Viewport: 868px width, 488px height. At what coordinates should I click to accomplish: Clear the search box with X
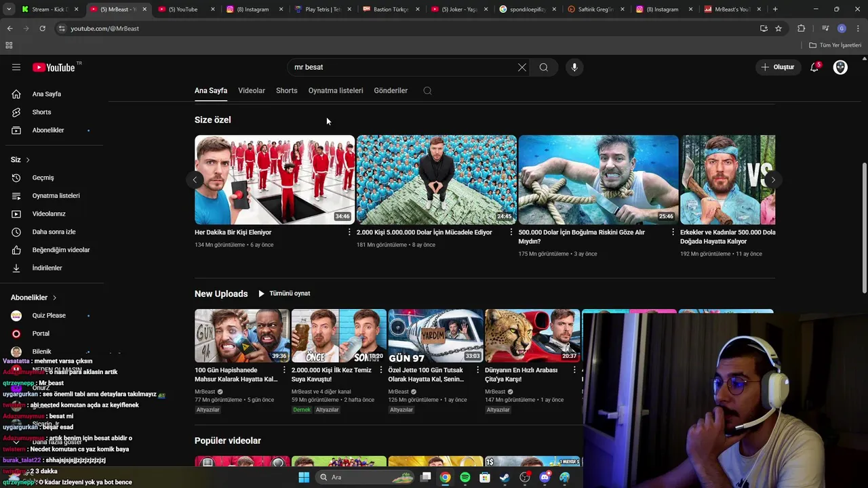[522, 67]
